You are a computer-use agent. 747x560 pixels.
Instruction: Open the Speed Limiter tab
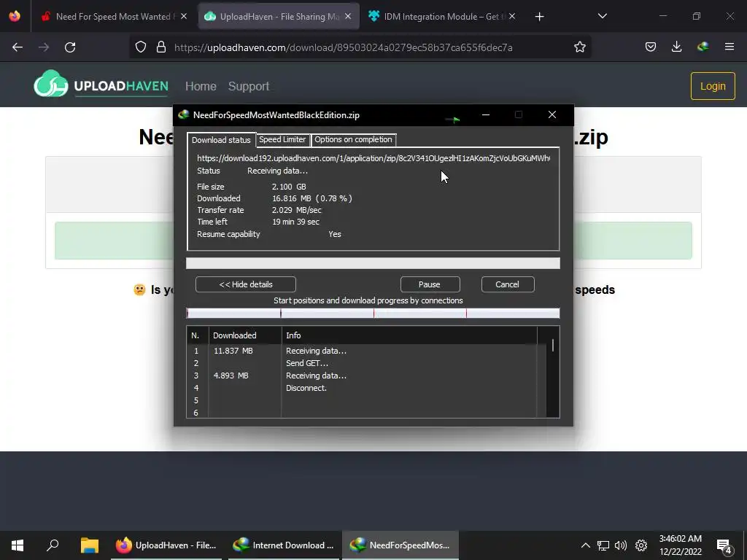tap(282, 139)
